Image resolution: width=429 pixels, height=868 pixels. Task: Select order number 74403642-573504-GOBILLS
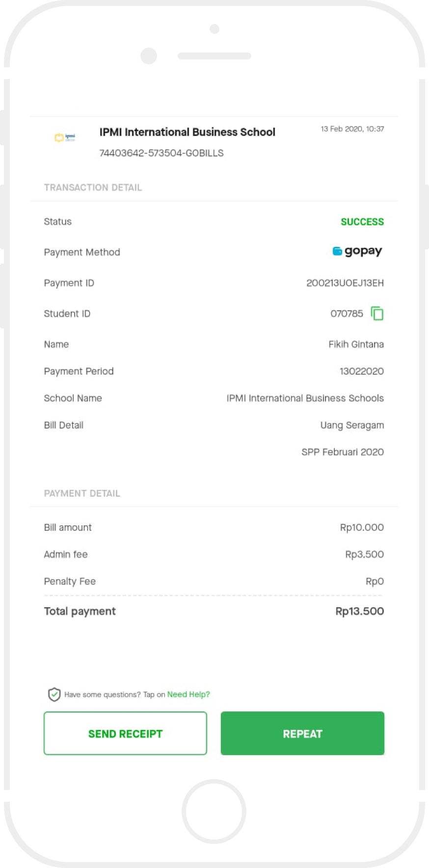pyautogui.click(x=161, y=153)
